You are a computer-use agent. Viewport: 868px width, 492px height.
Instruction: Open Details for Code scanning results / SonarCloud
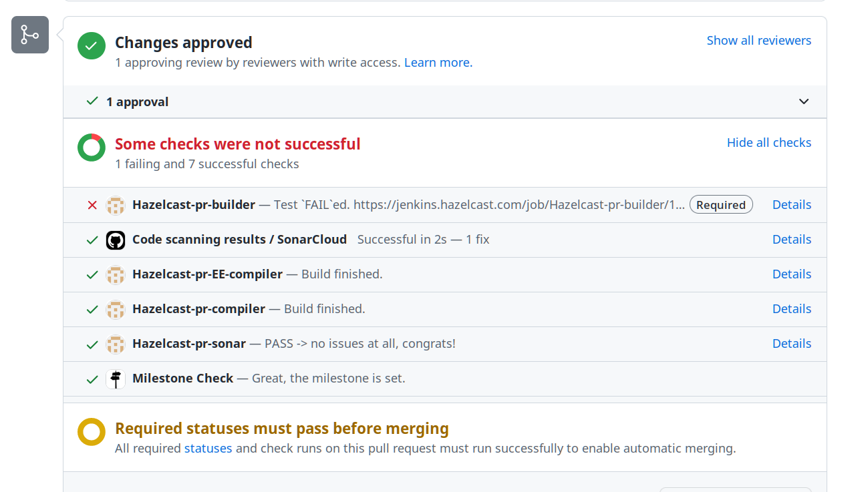792,239
